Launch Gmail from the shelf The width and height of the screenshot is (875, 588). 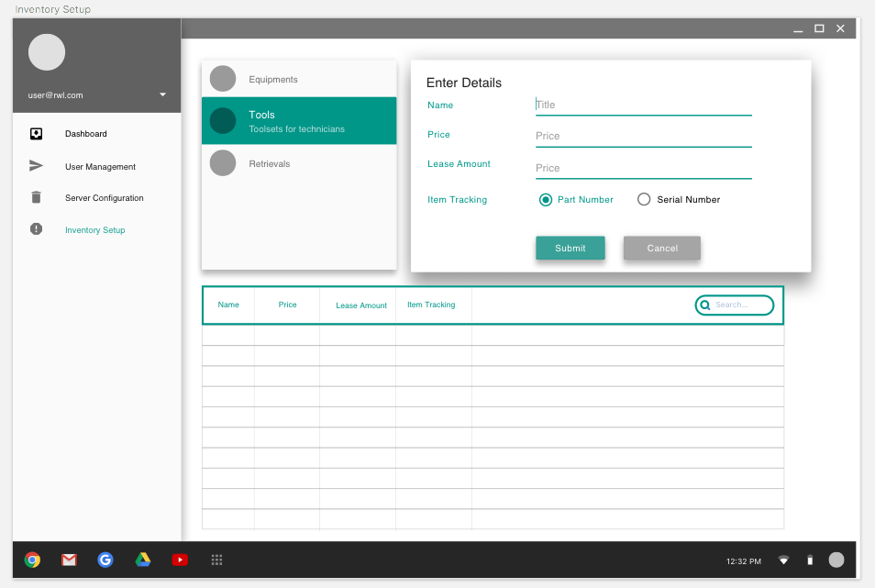tap(69, 560)
